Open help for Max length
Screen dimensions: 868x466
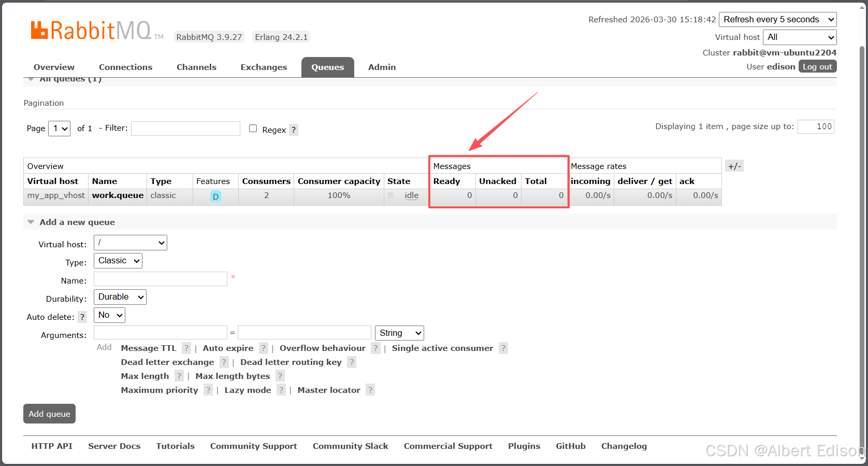179,376
